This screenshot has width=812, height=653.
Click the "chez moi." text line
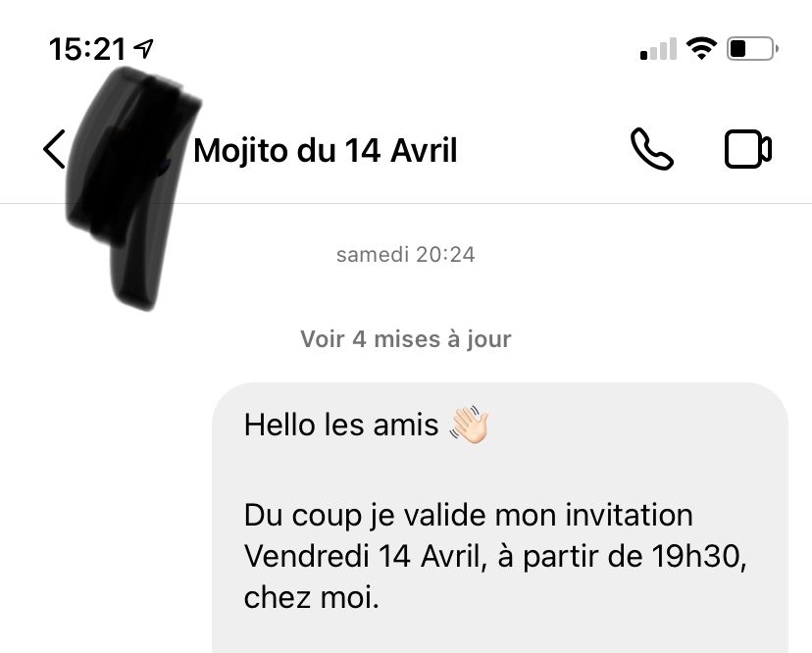point(311,597)
